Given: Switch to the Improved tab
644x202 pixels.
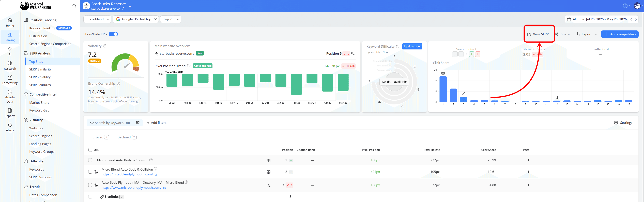Looking at the screenshot, I should 99,137.
